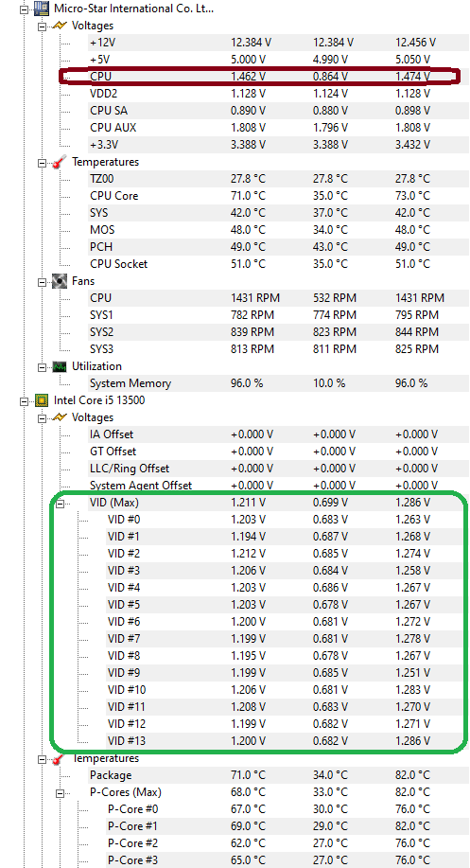The width and height of the screenshot is (470, 868).
Task: Click the 0.699 V min value of VID (Max)
Action: coord(330,504)
